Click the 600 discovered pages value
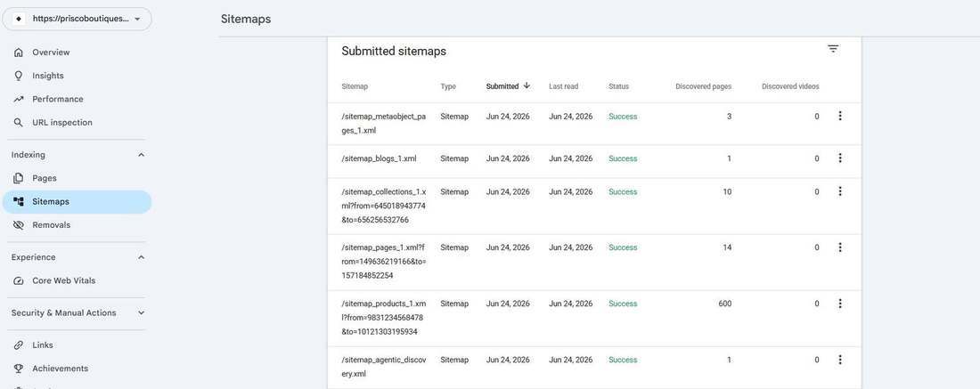This screenshot has height=389, width=980. (x=725, y=304)
